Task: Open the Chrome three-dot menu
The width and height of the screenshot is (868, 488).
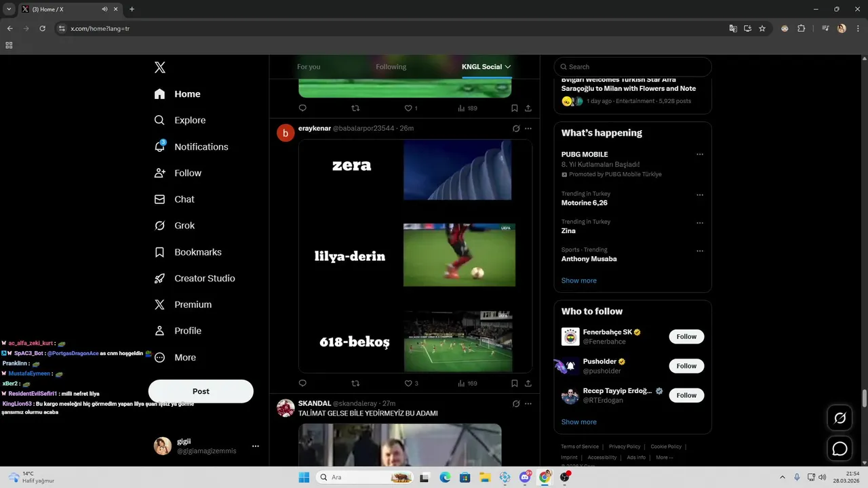Action: (x=858, y=28)
